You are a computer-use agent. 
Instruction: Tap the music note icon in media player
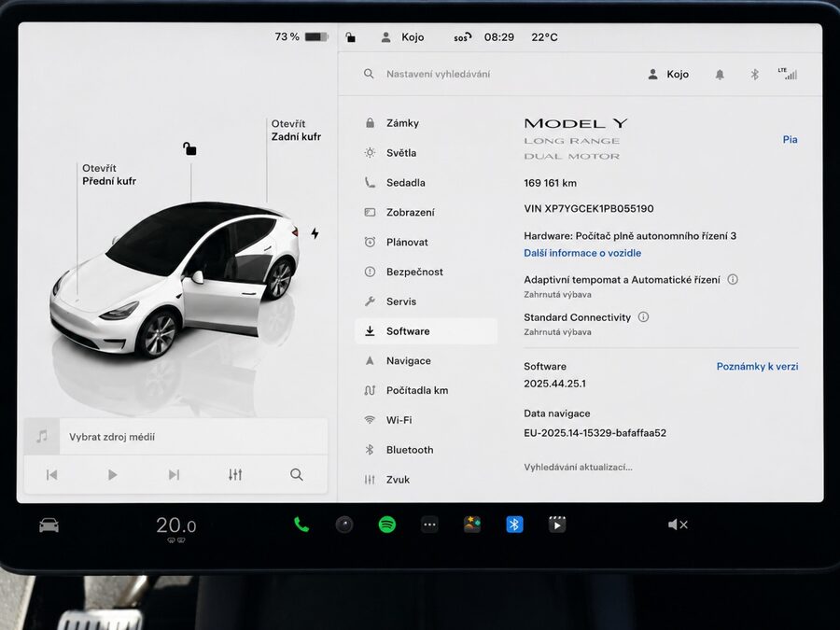pos(42,436)
